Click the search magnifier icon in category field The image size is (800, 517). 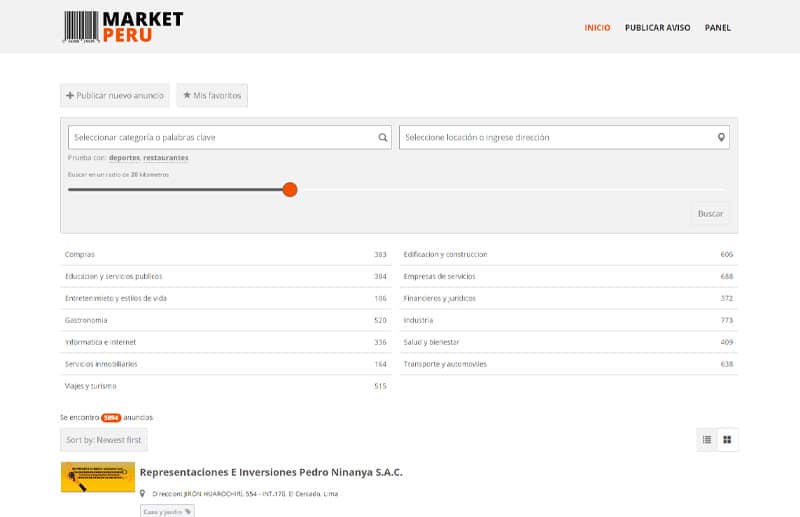(383, 137)
